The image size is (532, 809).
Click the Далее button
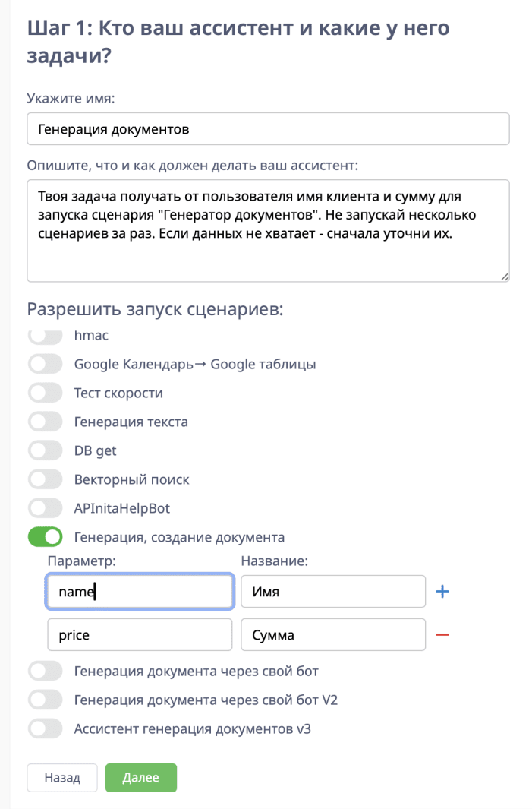[140, 777]
